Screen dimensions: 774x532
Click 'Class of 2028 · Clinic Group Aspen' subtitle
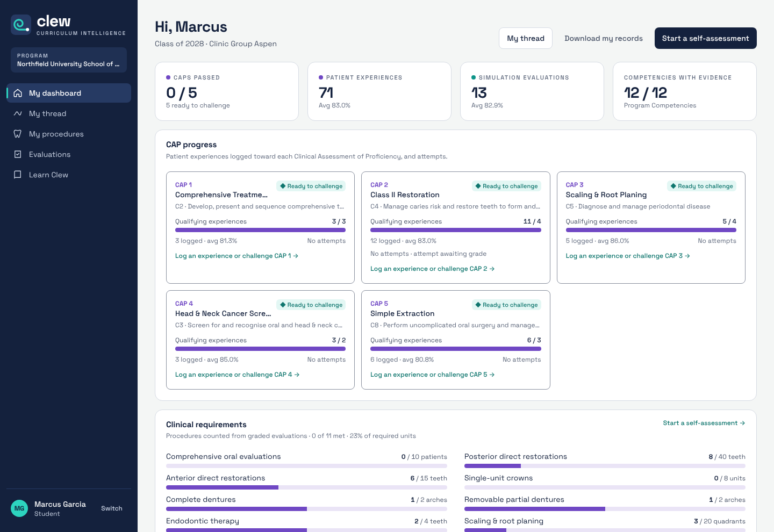point(216,44)
